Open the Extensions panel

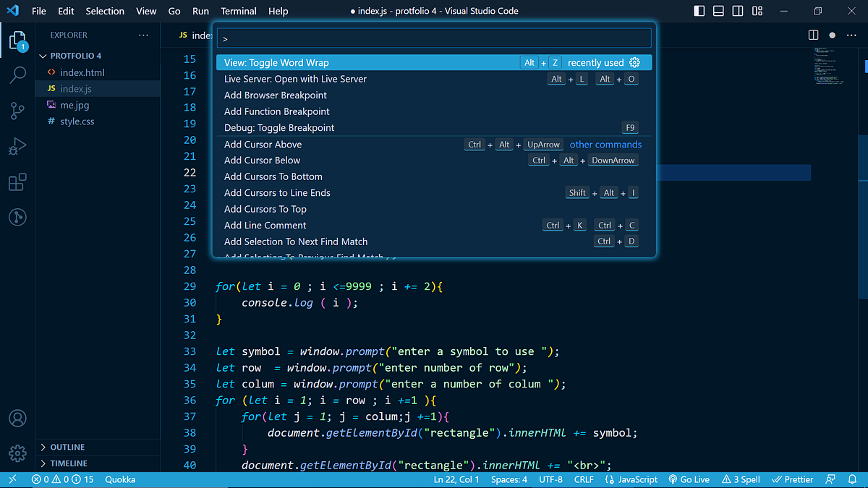(x=17, y=182)
